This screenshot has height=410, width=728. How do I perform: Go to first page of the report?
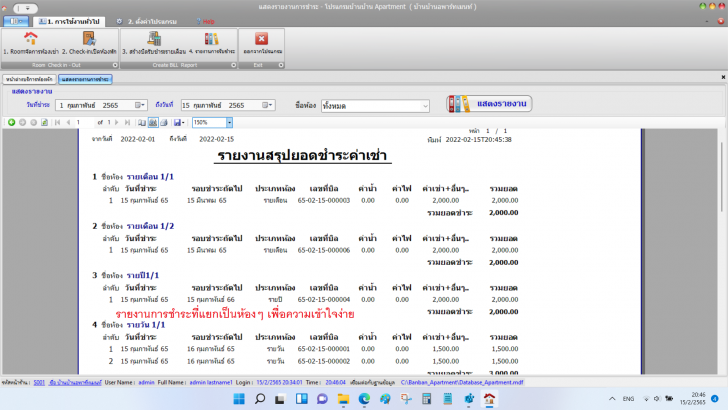pyautogui.click(x=58, y=122)
